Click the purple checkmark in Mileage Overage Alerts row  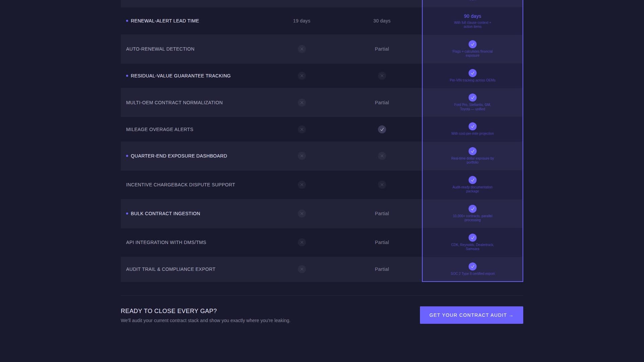point(472,126)
